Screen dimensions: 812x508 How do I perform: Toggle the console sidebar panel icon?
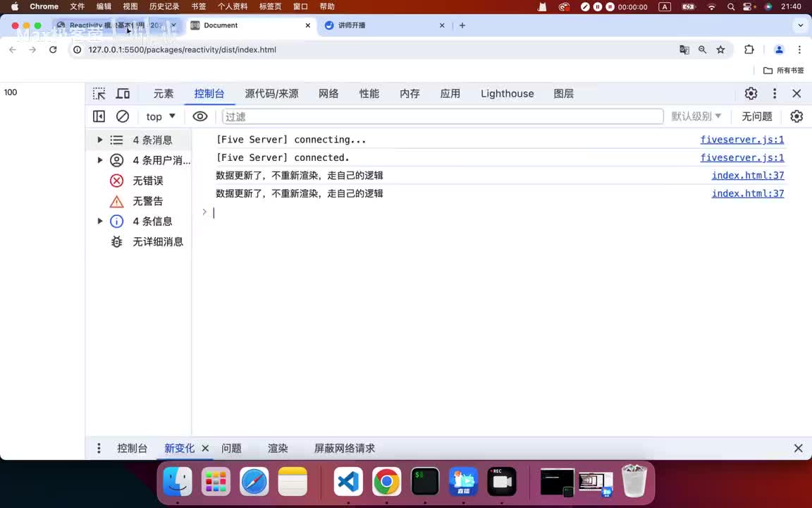click(x=99, y=116)
